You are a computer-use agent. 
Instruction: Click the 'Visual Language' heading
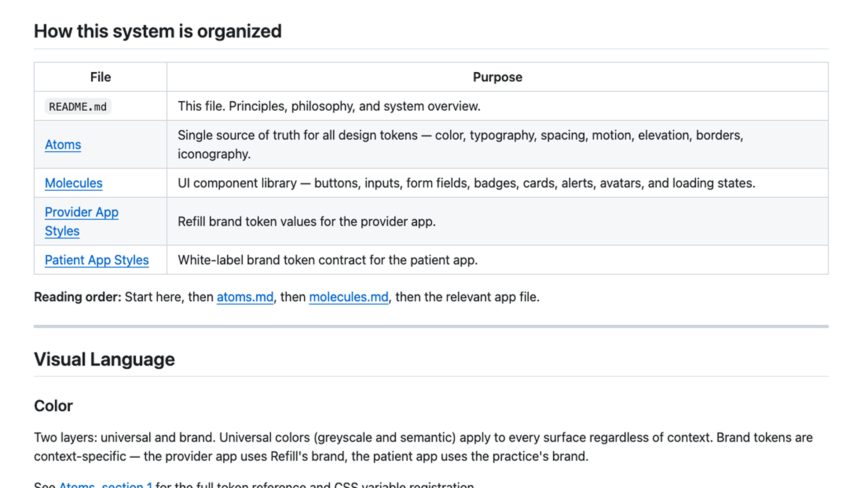(104, 359)
